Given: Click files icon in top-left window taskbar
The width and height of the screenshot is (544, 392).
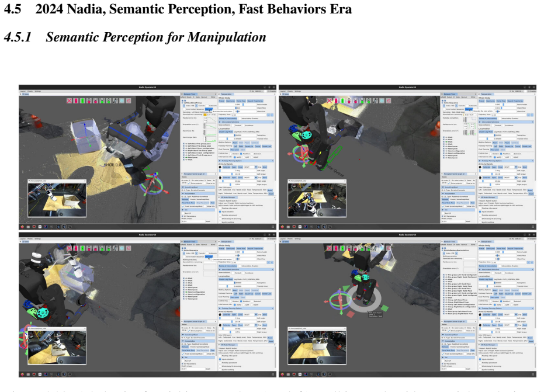Looking at the screenshot, I should tap(28, 227).
